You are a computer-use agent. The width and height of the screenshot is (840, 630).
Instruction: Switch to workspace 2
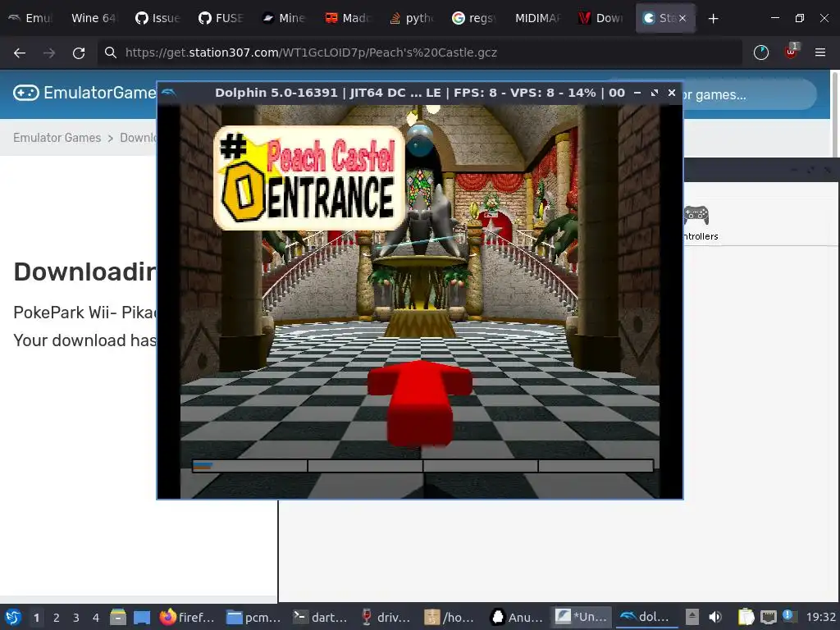point(57,618)
